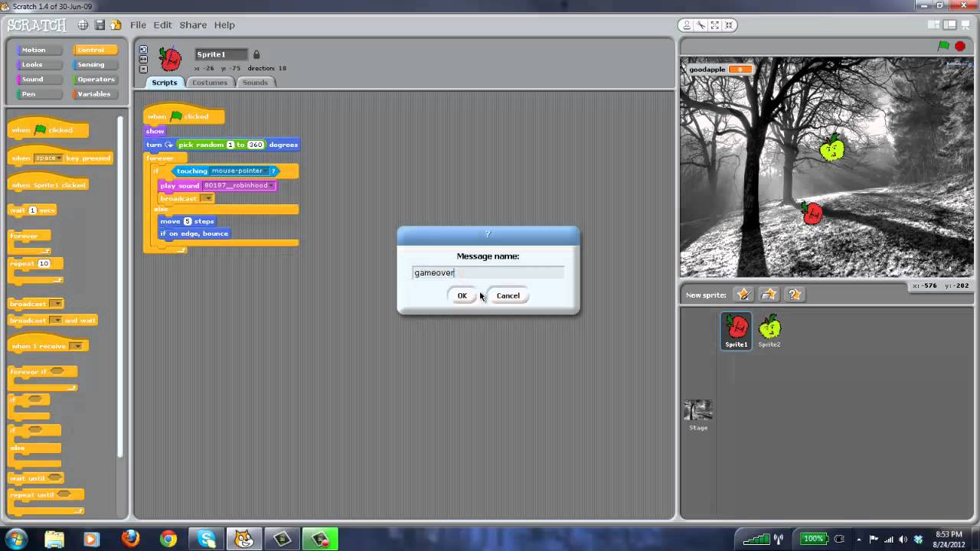Click the palette 'wait 1 secs' block
This screenshot has width=980, height=551.
(32, 210)
